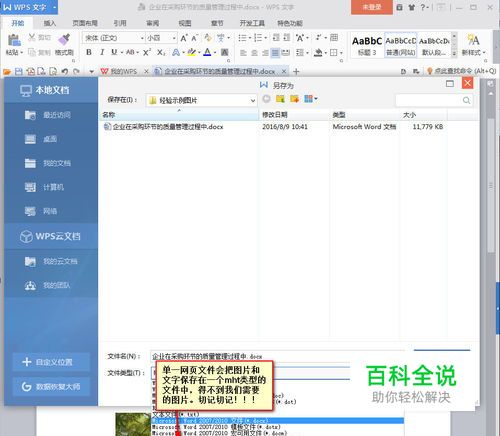Align paragraph to the right
500x436 pixels.
(265, 53)
